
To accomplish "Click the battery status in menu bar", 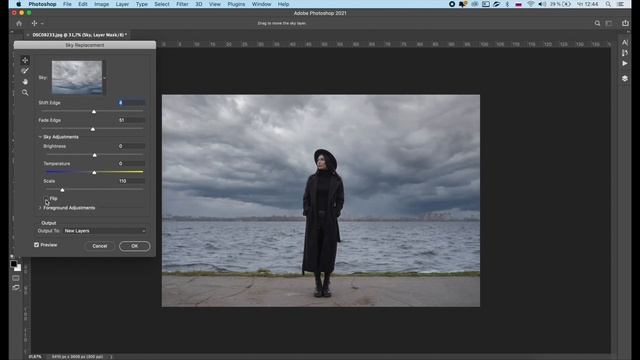I will coord(561,4).
